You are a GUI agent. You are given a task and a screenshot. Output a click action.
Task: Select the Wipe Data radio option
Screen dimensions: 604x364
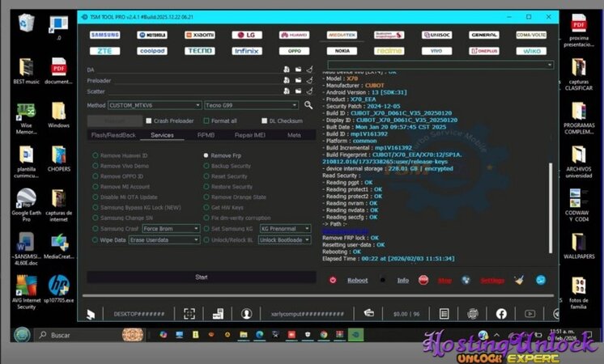(96, 240)
